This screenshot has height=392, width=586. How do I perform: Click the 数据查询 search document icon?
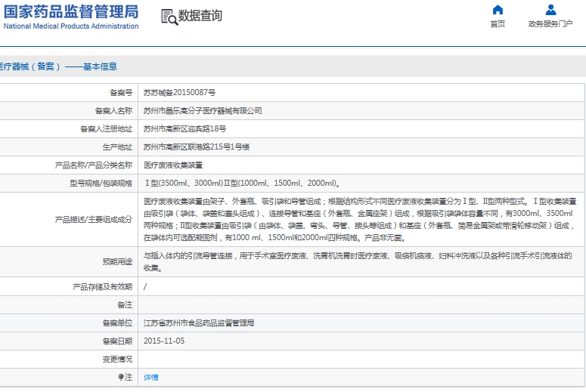point(169,17)
